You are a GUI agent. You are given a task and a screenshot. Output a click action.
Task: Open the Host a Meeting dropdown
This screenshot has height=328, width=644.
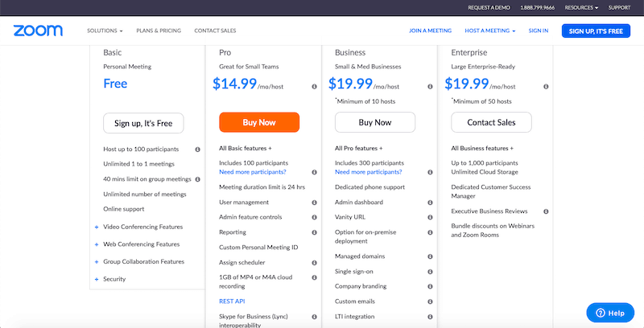490,31
